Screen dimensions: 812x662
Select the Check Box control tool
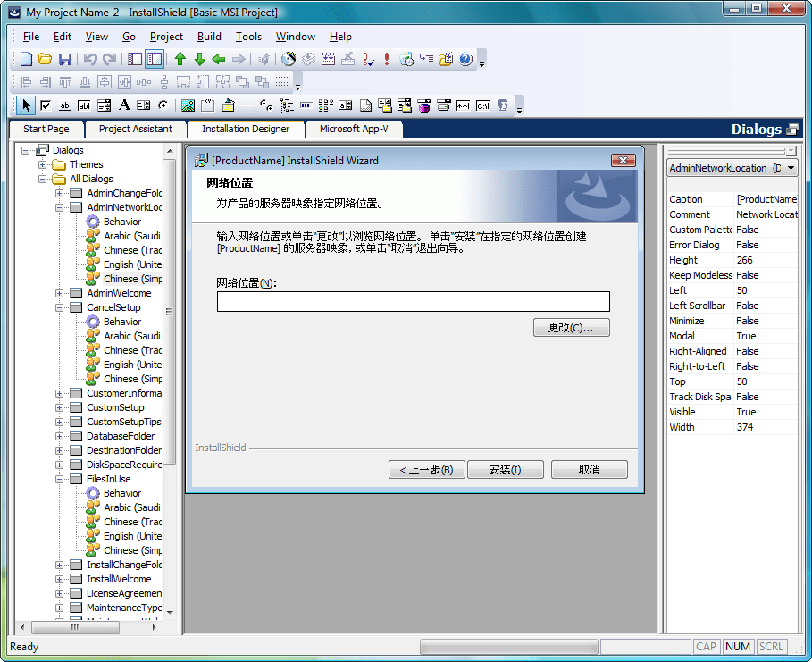tap(46, 105)
